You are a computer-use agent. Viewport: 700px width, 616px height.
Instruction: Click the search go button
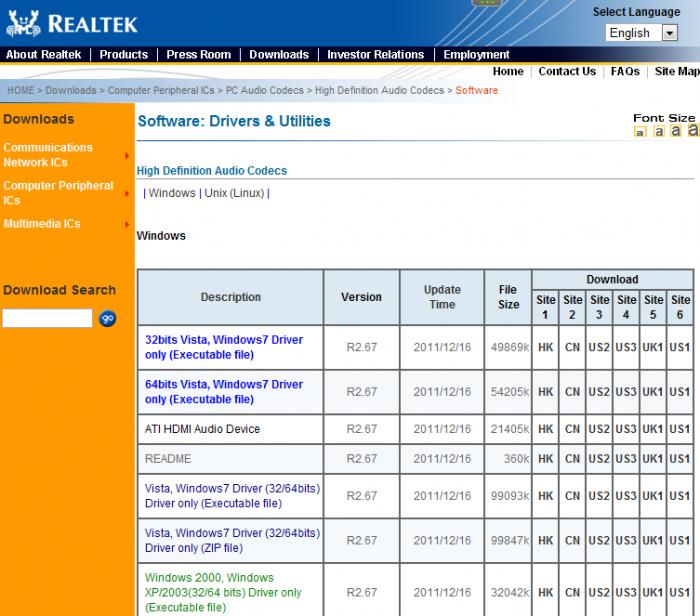click(x=108, y=318)
